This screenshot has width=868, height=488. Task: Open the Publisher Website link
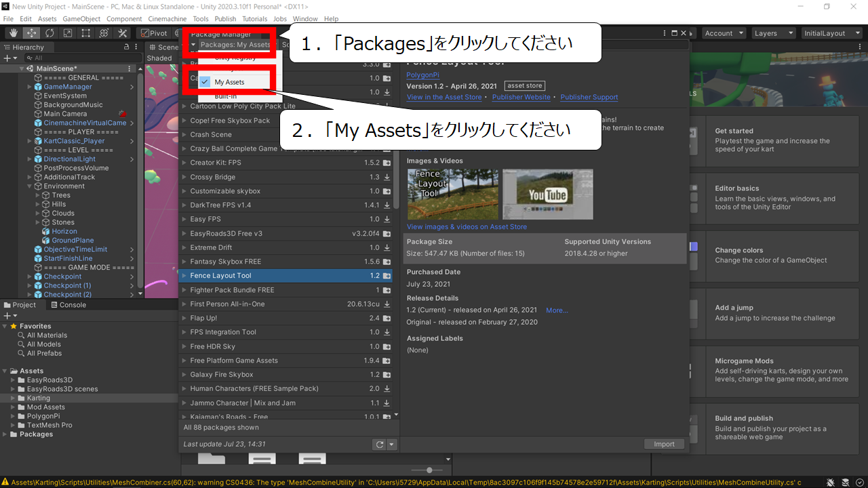(x=521, y=98)
